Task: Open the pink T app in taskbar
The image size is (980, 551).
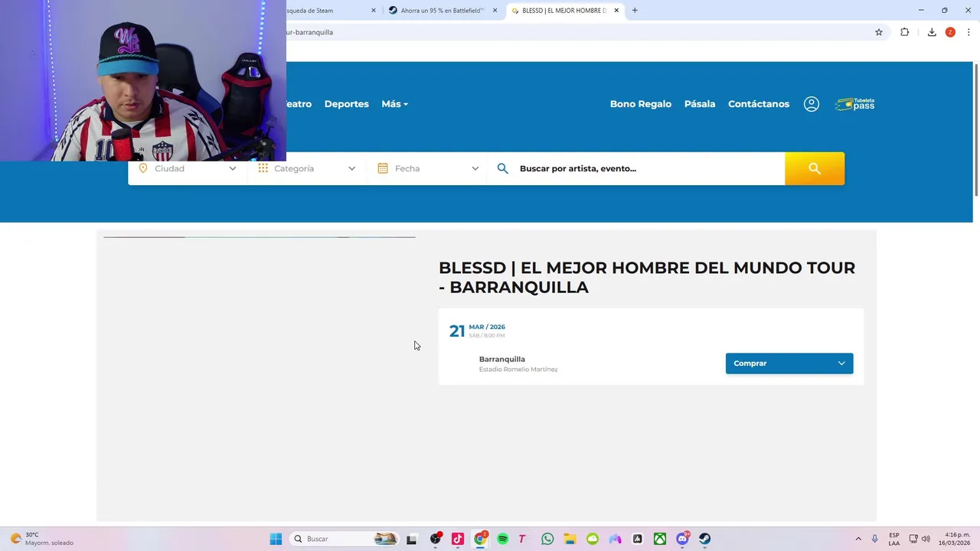Action: 522,539
